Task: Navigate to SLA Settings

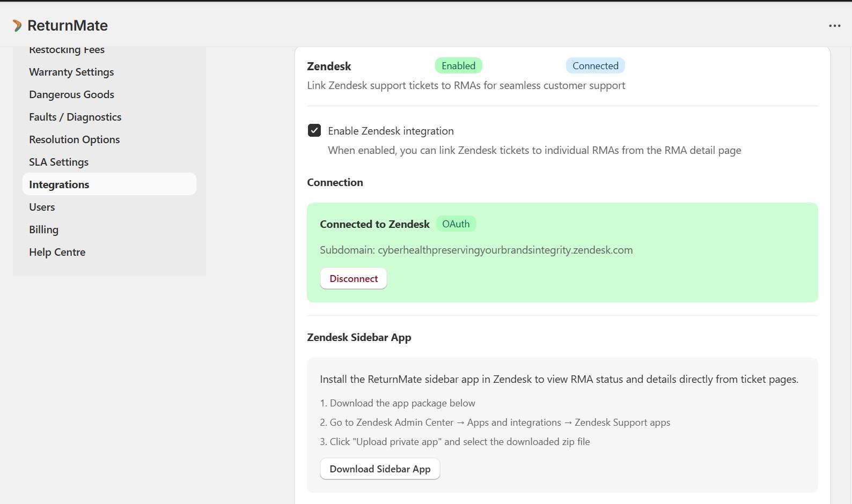Action: click(58, 162)
